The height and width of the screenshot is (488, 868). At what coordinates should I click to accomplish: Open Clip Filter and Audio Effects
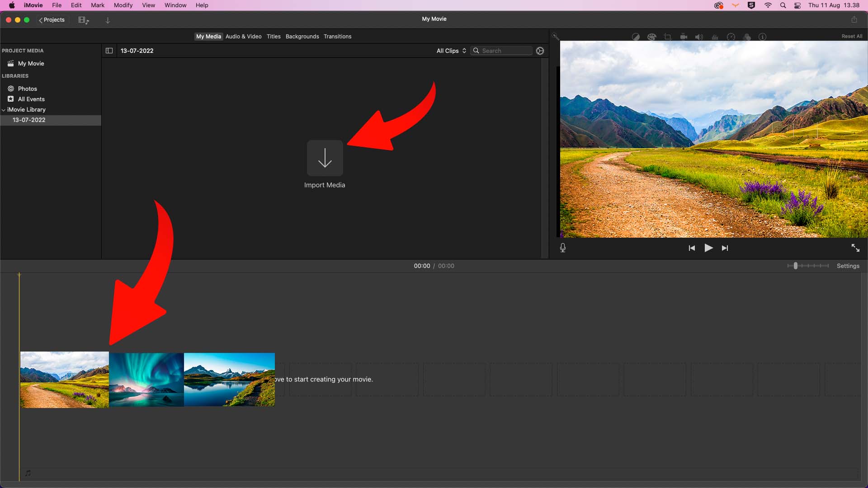click(747, 37)
